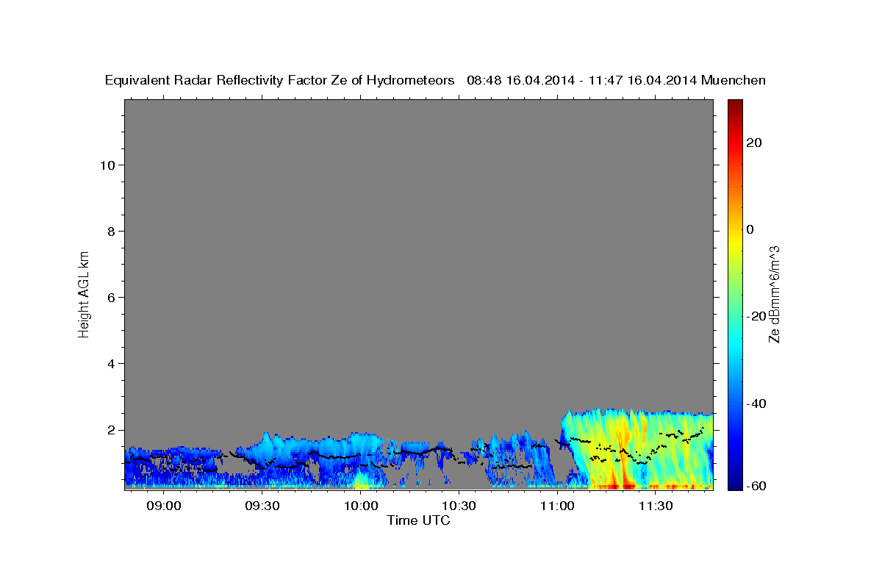This screenshot has height=588, width=882.
Task: Click the 09:30 time tick label
Action: point(262,506)
